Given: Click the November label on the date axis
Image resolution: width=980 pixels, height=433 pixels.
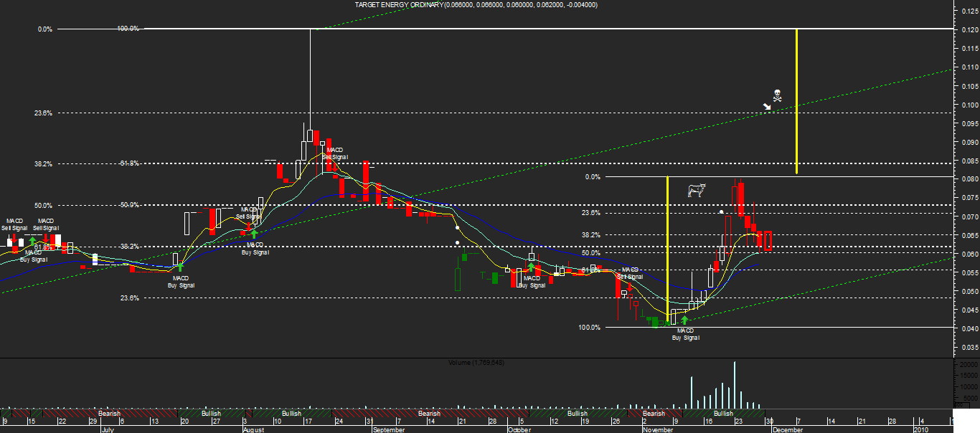Looking at the screenshot, I should point(658,429).
